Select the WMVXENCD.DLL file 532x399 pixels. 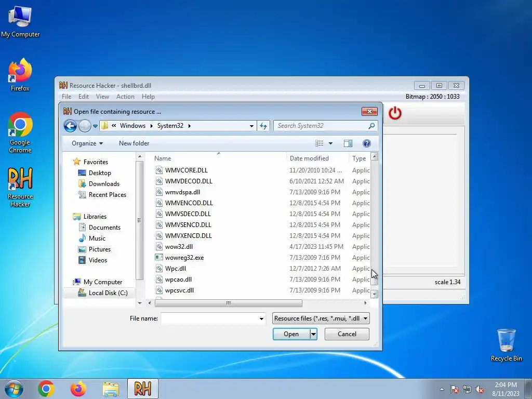(188, 235)
